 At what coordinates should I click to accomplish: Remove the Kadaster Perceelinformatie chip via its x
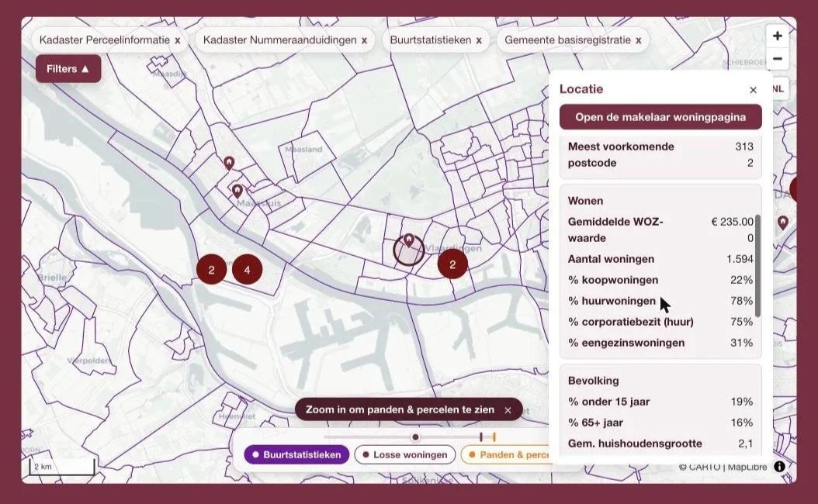click(178, 40)
